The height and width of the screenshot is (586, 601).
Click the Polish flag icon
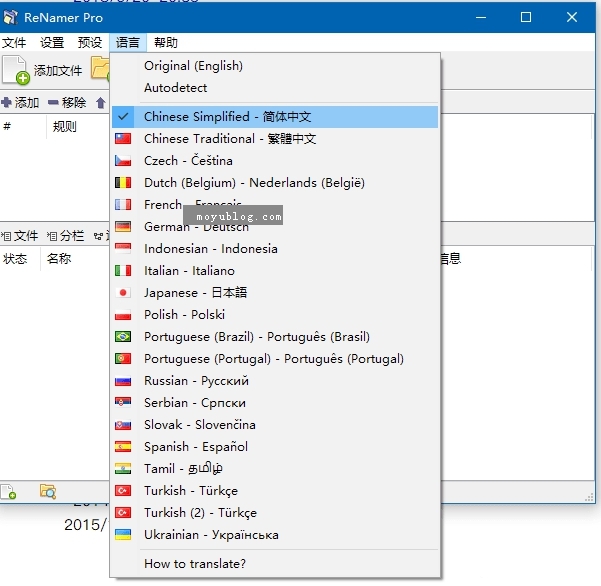pos(123,315)
